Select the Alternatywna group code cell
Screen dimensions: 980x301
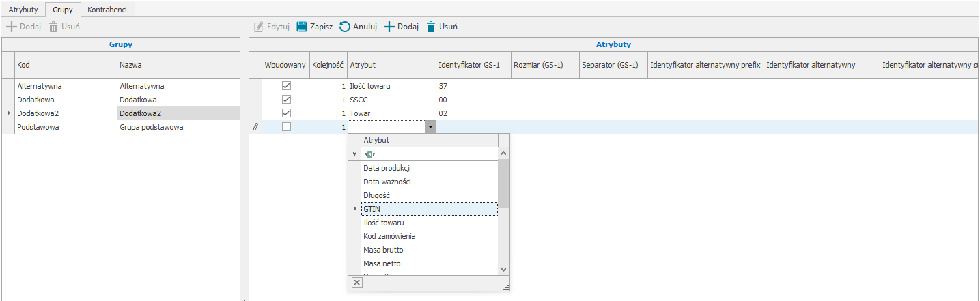[x=66, y=86]
